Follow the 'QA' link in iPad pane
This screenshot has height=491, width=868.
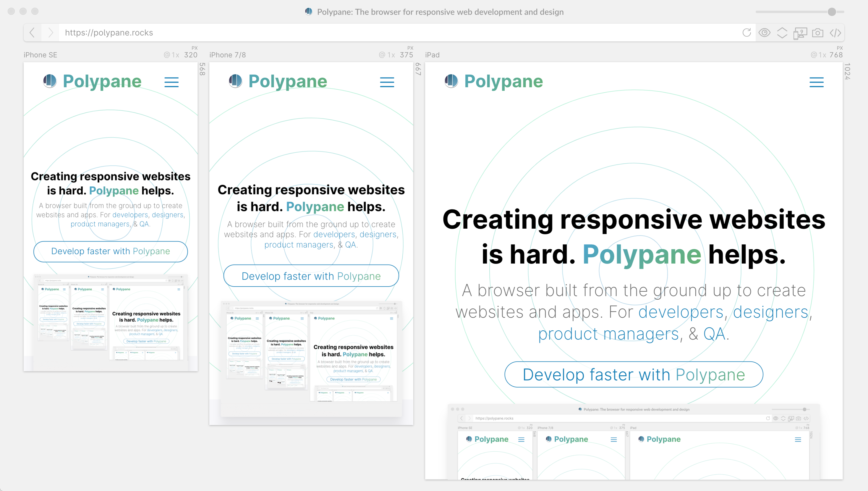pyautogui.click(x=714, y=334)
